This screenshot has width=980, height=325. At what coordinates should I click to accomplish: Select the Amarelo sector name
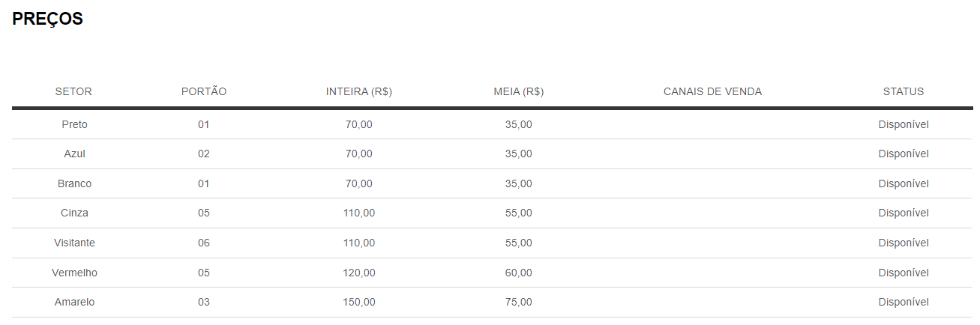click(74, 302)
